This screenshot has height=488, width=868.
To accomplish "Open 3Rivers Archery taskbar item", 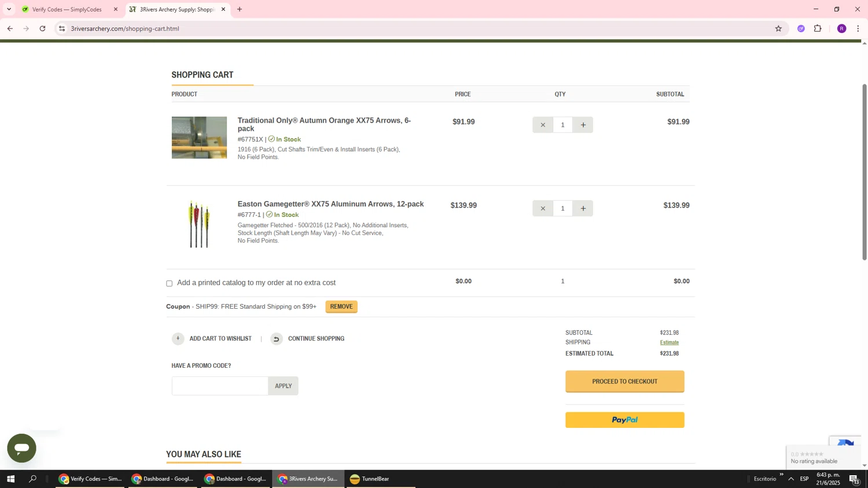I will click(309, 479).
